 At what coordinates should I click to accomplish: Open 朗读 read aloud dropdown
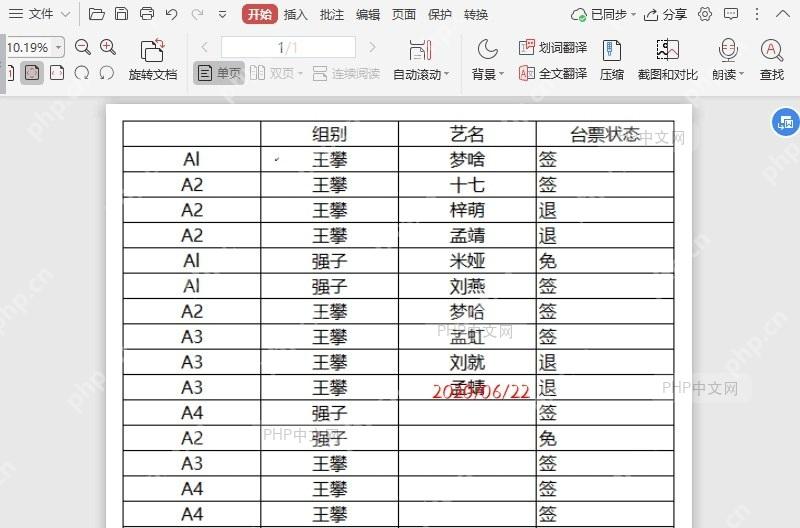coord(728,60)
